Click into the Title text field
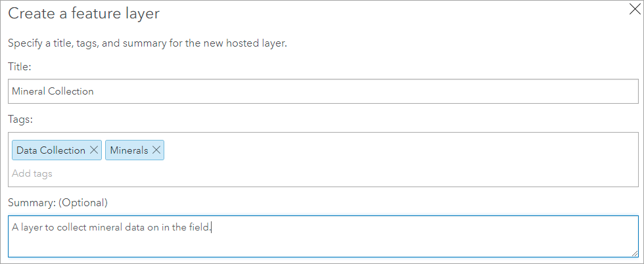 pyautogui.click(x=322, y=91)
